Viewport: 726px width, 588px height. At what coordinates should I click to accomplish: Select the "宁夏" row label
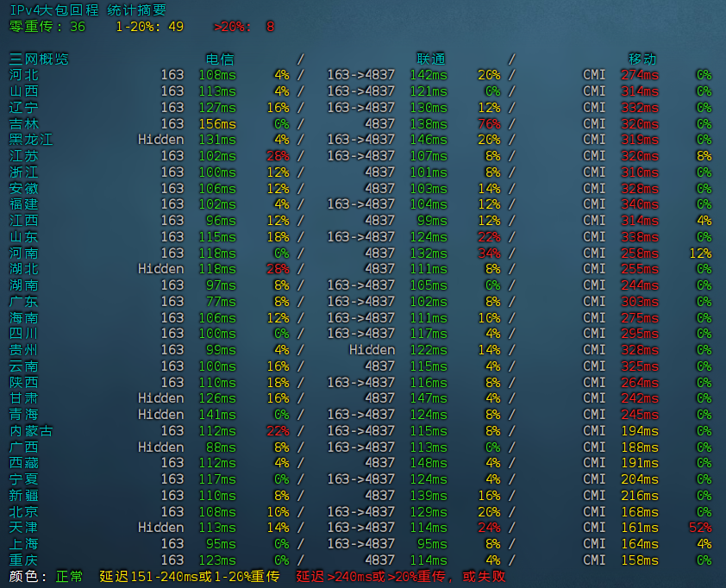(x=24, y=479)
